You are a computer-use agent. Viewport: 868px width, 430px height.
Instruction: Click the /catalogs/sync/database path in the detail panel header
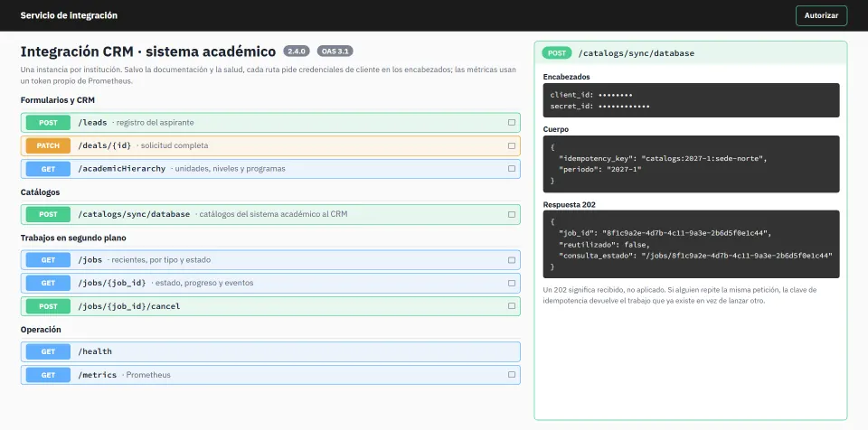636,53
